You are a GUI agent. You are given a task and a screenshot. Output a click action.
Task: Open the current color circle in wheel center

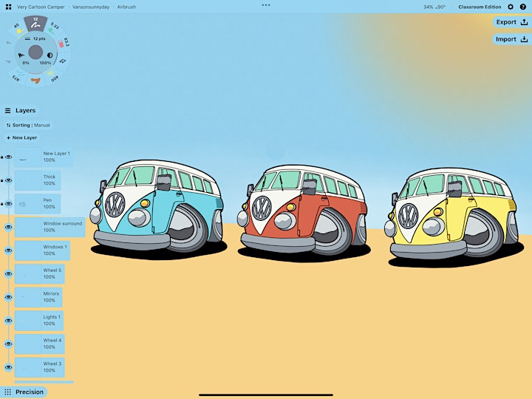[x=35, y=52]
